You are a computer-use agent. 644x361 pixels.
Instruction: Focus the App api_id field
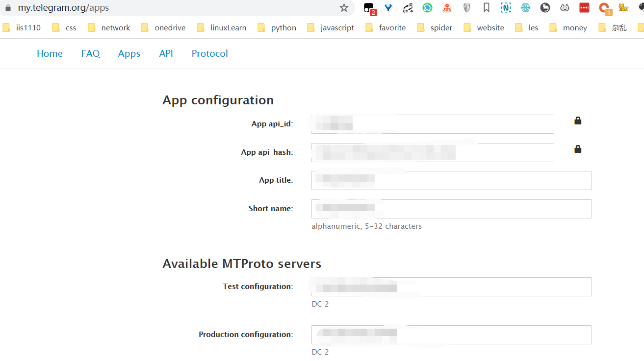pos(433,124)
